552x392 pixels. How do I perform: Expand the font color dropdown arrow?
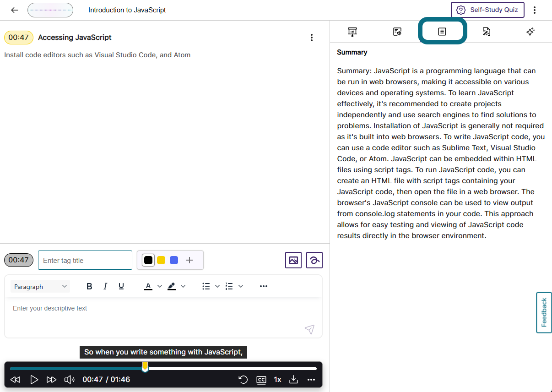pyautogui.click(x=160, y=286)
